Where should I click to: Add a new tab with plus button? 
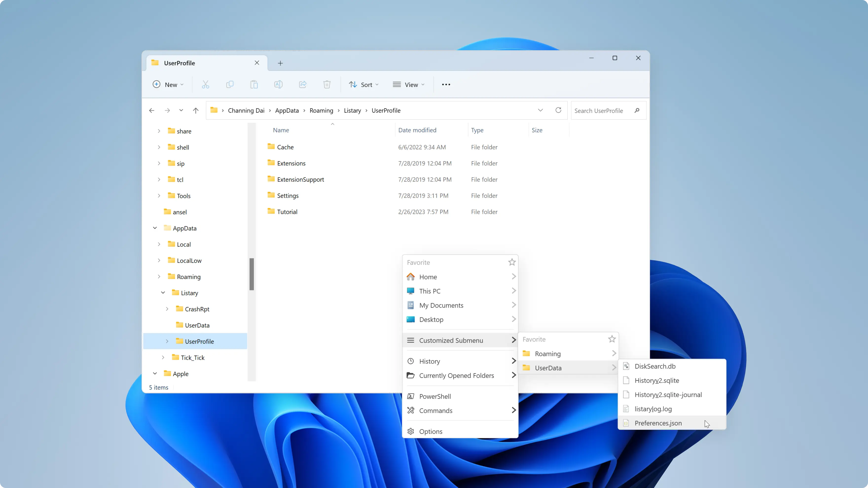[x=280, y=63]
